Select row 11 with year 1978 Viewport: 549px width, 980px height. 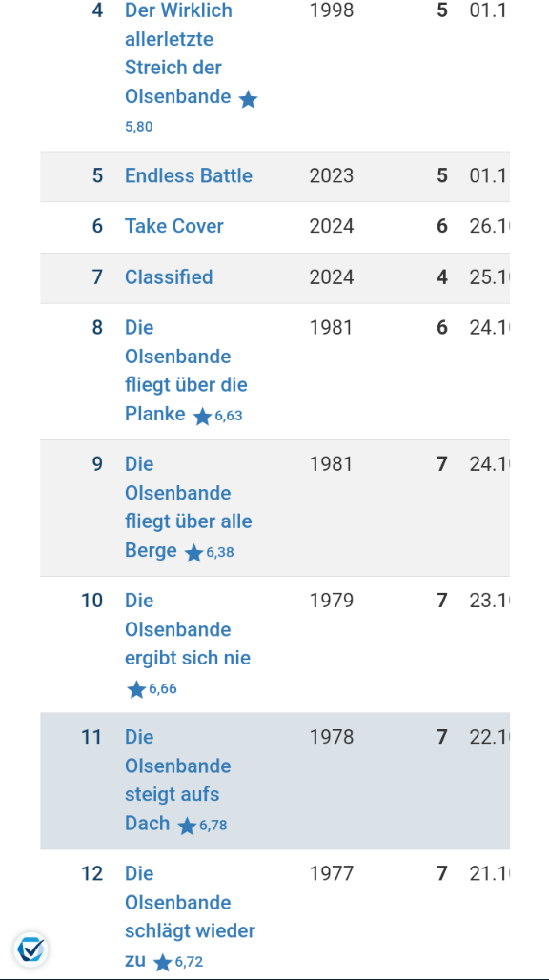274,781
